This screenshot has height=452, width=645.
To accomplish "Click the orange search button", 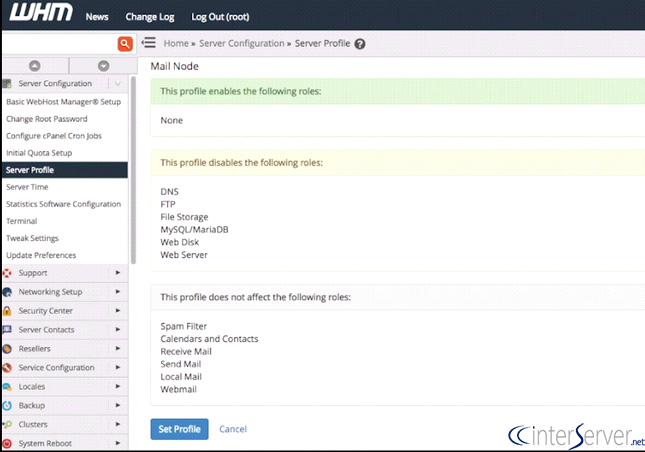I will [x=125, y=44].
